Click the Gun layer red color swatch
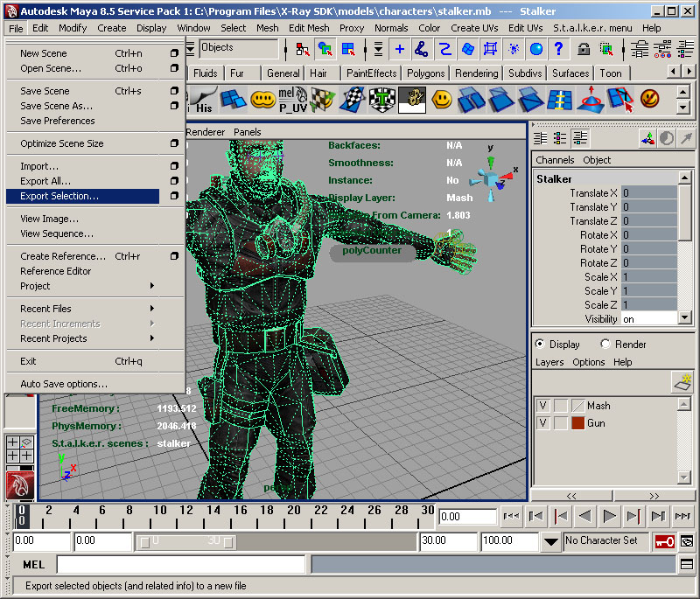 578,423
